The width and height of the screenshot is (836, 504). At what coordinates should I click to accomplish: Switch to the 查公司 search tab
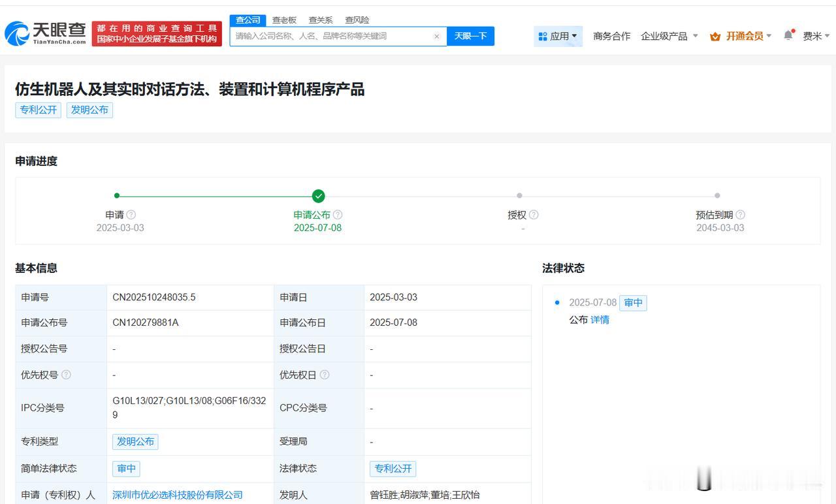coord(248,20)
